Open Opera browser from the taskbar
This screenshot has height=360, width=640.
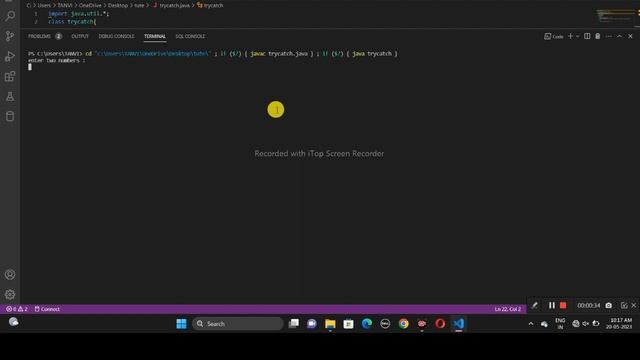pyautogui.click(x=440, y=324)
